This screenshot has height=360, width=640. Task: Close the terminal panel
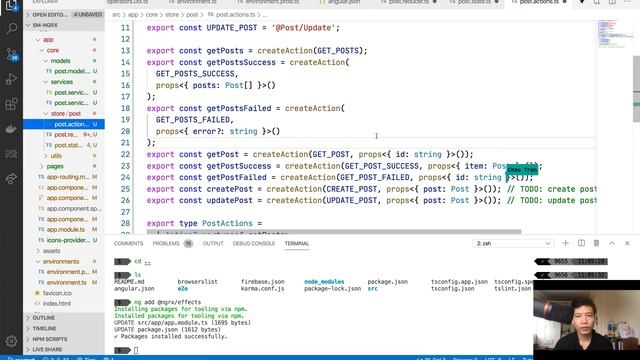[627, 243]
